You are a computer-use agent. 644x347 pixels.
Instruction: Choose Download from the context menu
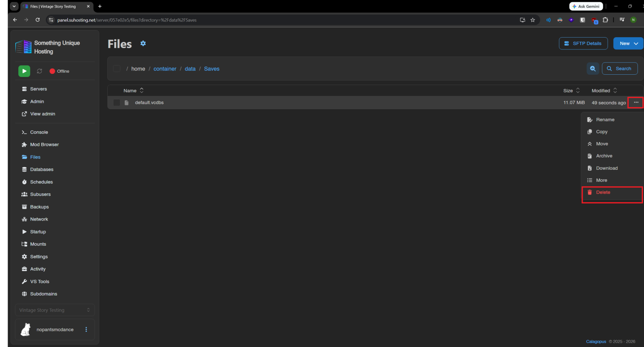pos(612,168)
